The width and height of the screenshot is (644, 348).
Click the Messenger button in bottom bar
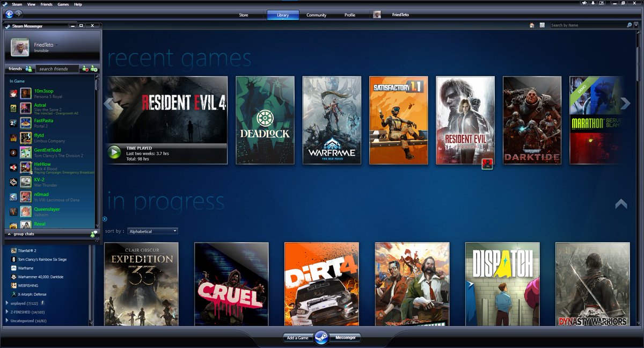345,338
